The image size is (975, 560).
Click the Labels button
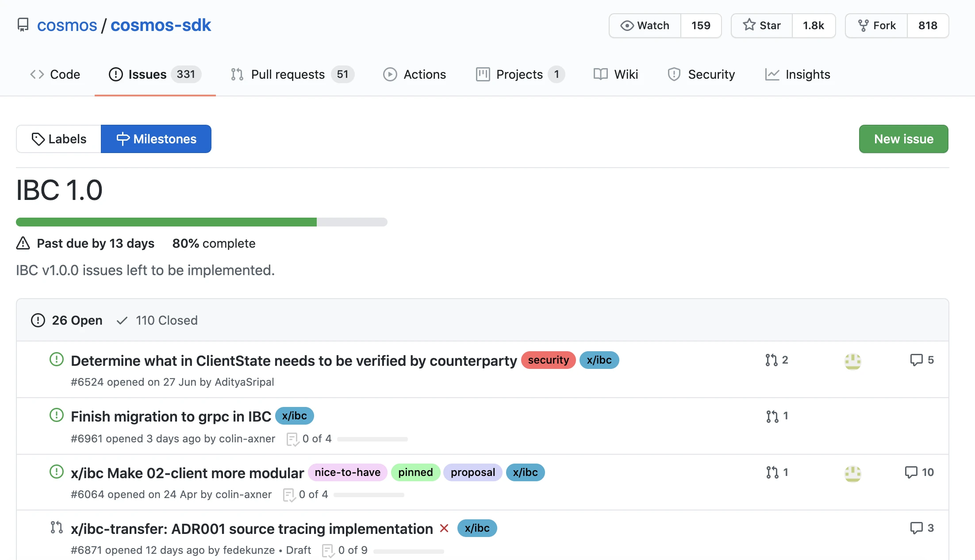tap(59, 139)
